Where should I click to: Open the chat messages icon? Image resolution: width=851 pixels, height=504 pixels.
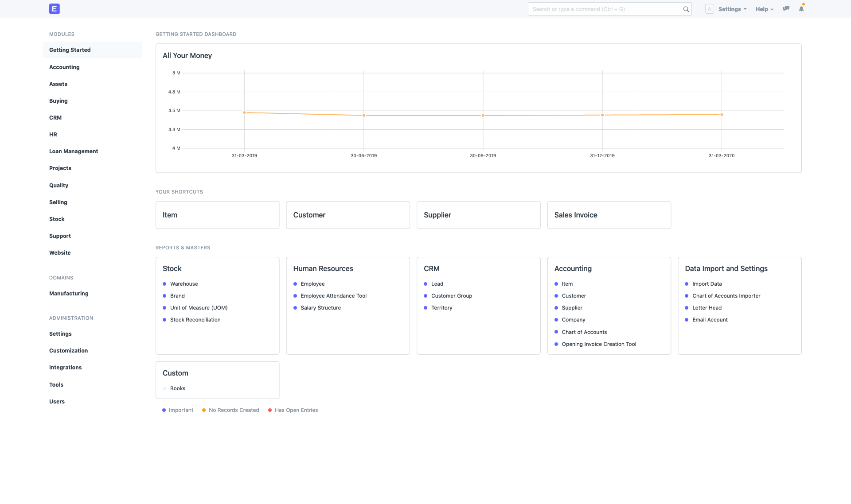click(786, 9)
